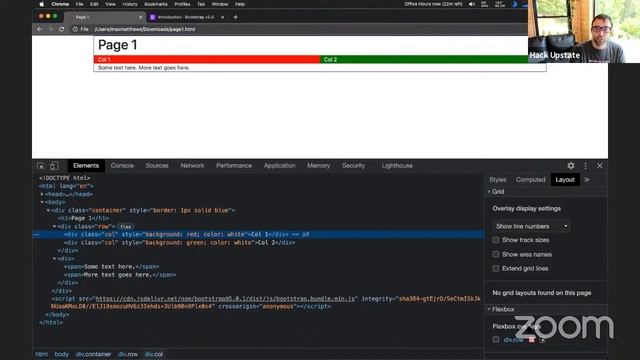Click the html breadcrumb

42,354
